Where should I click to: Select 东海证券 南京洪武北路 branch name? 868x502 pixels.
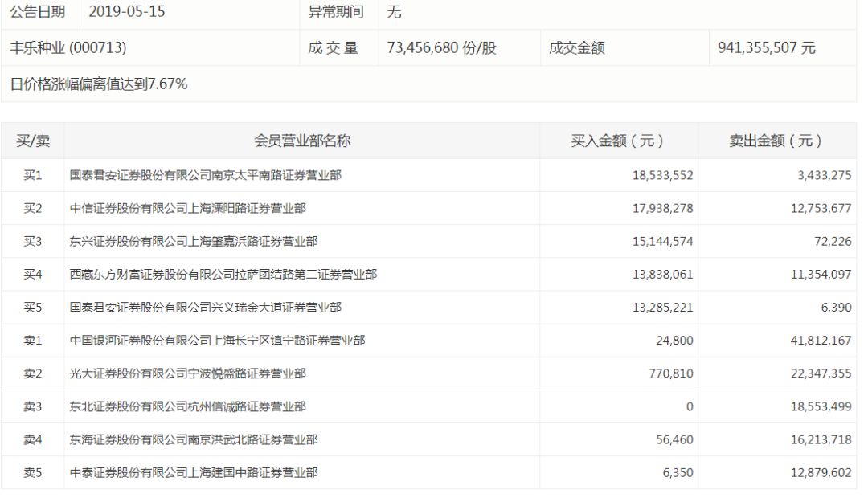194,439
